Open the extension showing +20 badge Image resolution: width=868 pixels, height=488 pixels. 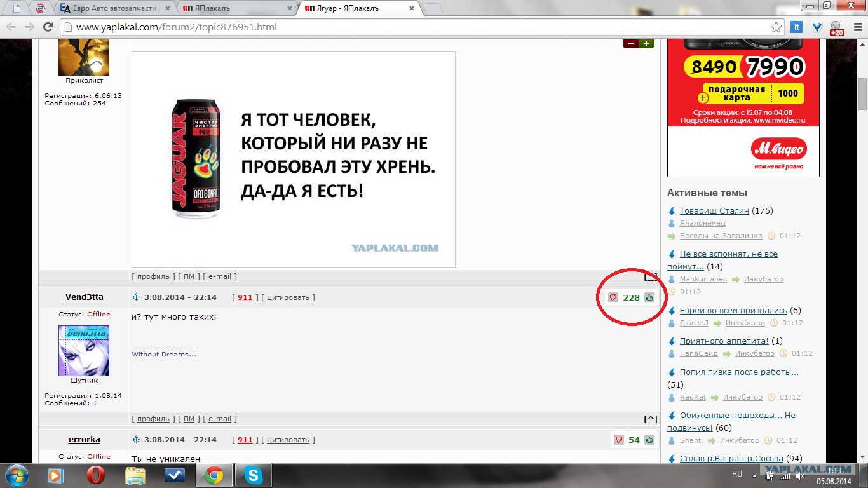pyautogui.click(x=836, y=28)
